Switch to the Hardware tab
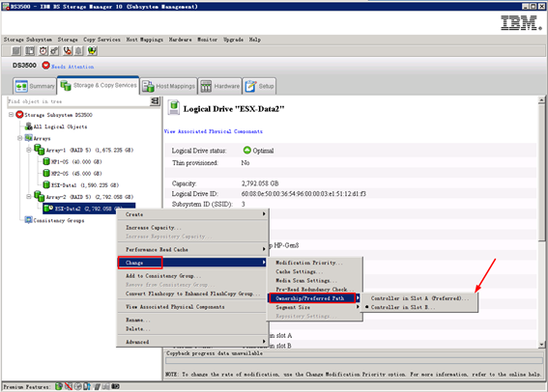Screen dimensions: 548x392 point(219,86)
